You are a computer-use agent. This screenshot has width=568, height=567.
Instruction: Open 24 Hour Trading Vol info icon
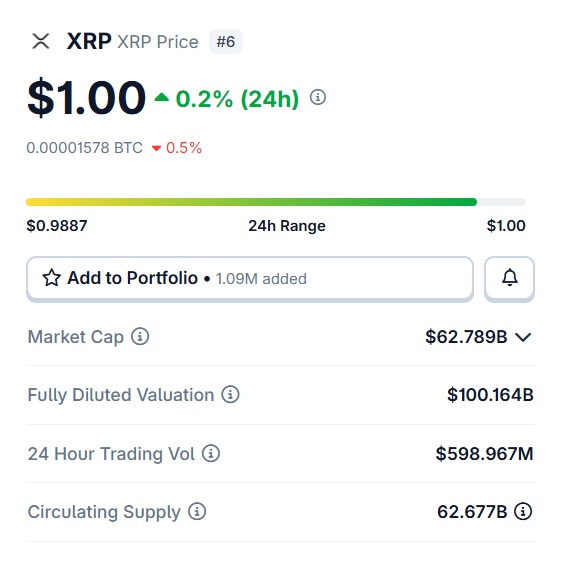point(211,453)
